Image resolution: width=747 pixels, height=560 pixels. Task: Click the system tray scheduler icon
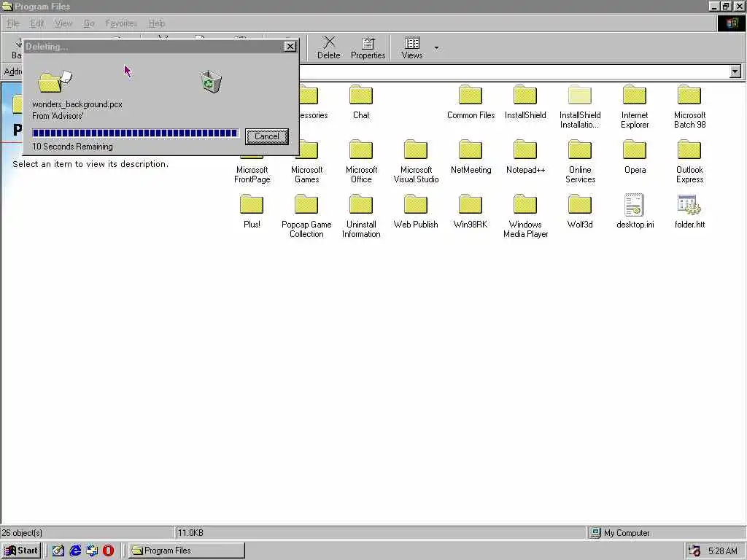tap(694, 551)
